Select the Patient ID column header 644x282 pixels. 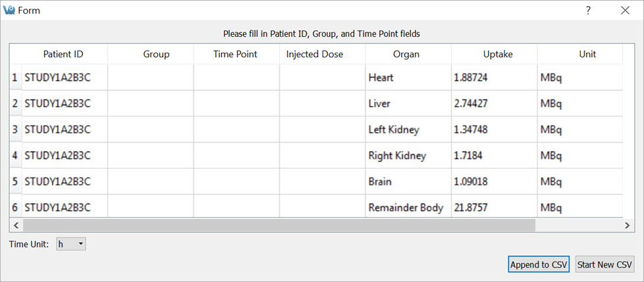coord(63,55)
